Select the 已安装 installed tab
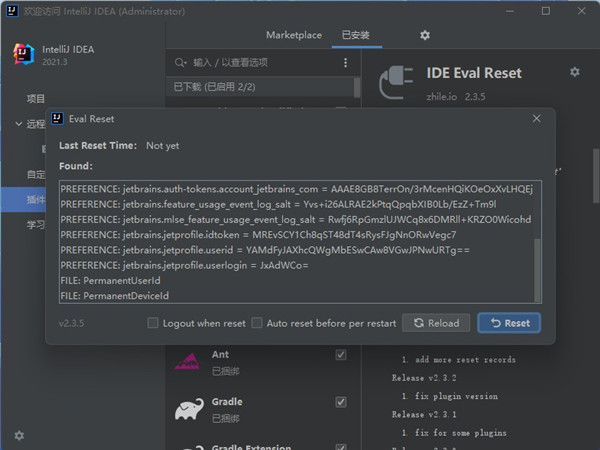The image size is (600, 450). coord(355,35)
